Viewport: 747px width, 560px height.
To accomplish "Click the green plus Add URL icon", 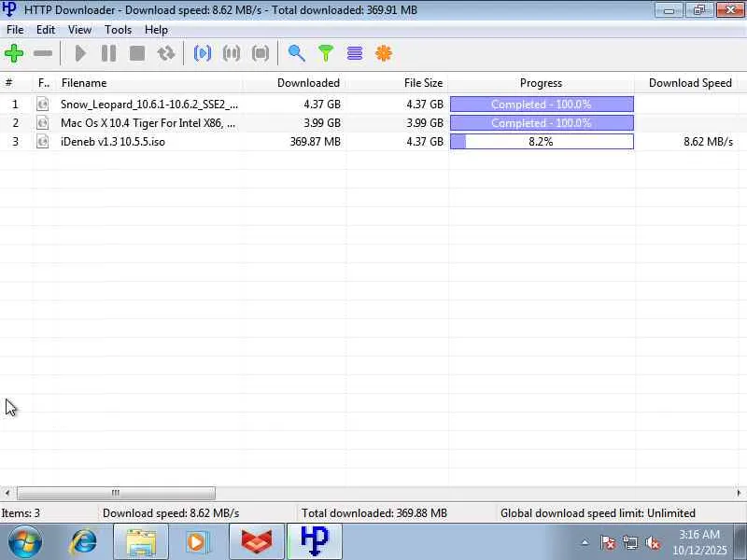I will pyautogui.click(x=14, y=53).
